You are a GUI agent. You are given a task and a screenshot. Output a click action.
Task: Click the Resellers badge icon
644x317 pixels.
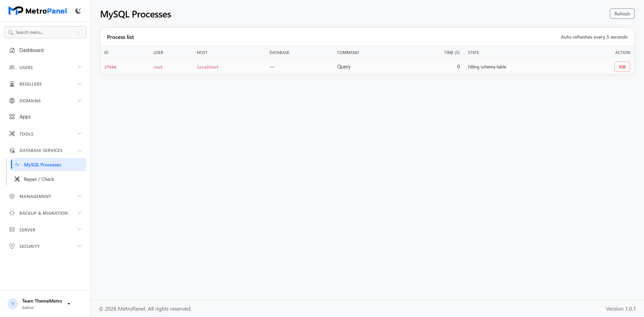[12, 84]
